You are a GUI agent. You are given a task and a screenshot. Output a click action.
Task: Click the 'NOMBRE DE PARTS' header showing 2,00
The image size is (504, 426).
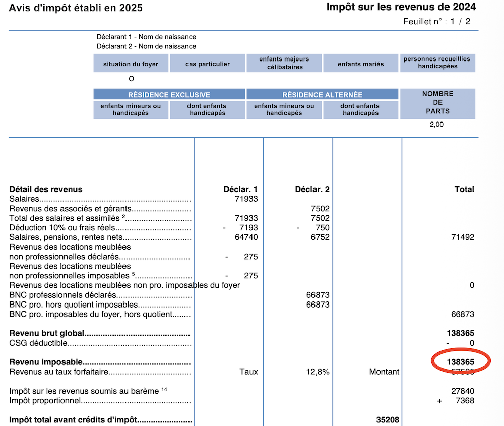pos(437,103)
